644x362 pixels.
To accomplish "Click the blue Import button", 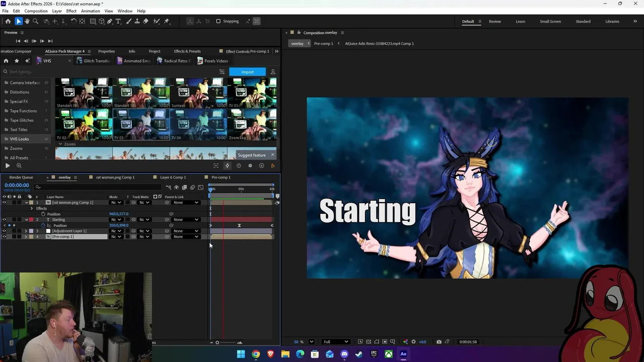I will (248, 72).
